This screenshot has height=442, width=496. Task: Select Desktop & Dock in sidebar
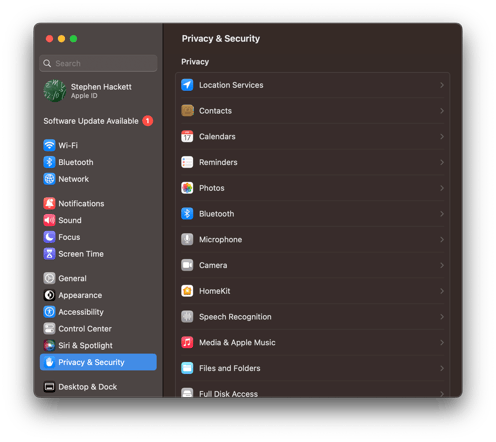[x=98, y=387]
